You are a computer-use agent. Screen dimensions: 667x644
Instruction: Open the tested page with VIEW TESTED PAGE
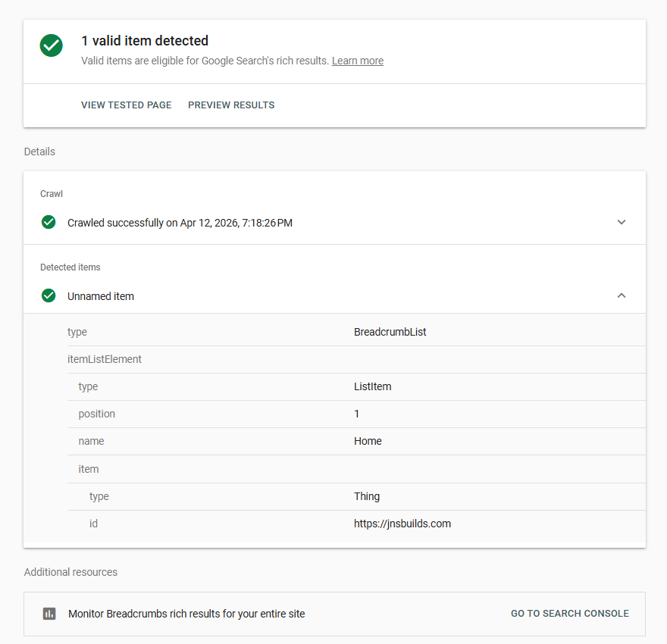coord(126,105)
